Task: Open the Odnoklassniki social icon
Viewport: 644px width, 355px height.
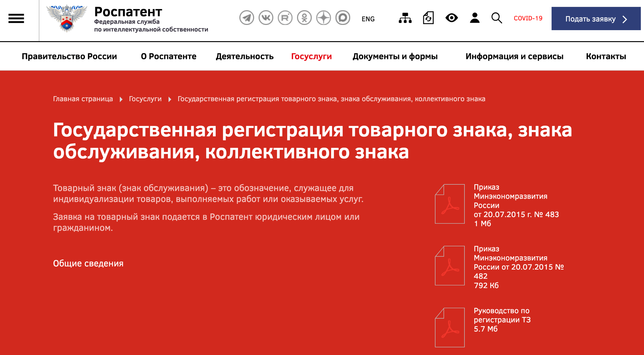Action: (304, 18)
